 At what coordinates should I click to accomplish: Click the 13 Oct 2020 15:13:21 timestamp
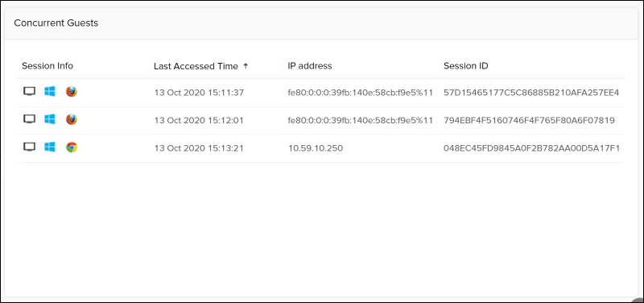pyautogui.click(x=199, y=148)
